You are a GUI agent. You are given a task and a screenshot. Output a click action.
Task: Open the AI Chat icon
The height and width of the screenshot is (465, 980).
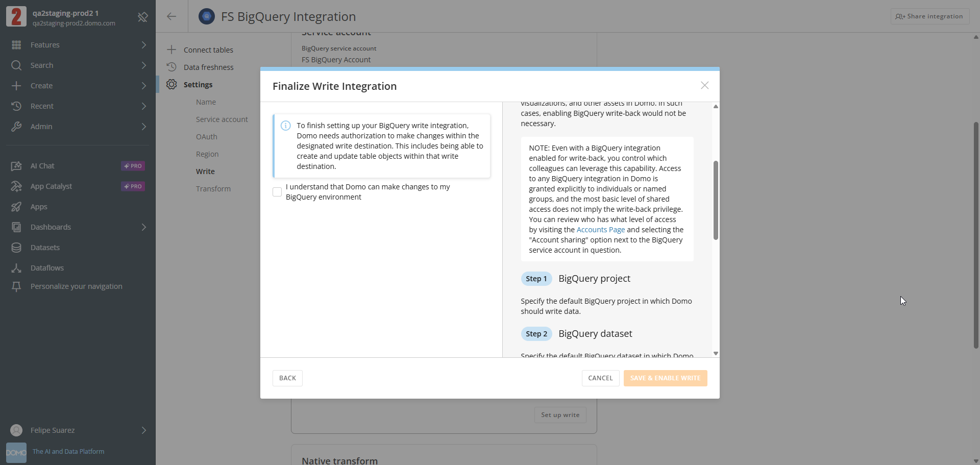tap(16, 166)
